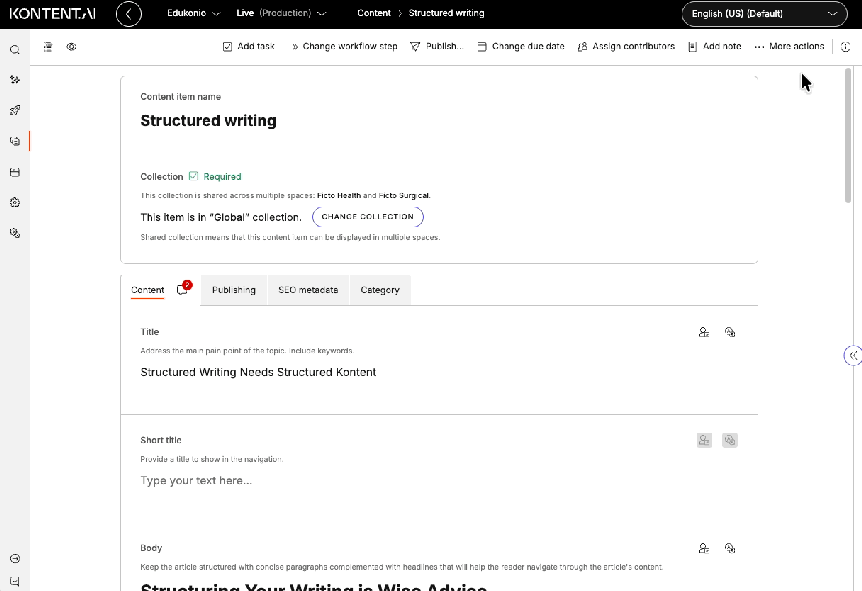Click the Required collection status label
This screenshot has height=591, width=862.
(216, 176)
